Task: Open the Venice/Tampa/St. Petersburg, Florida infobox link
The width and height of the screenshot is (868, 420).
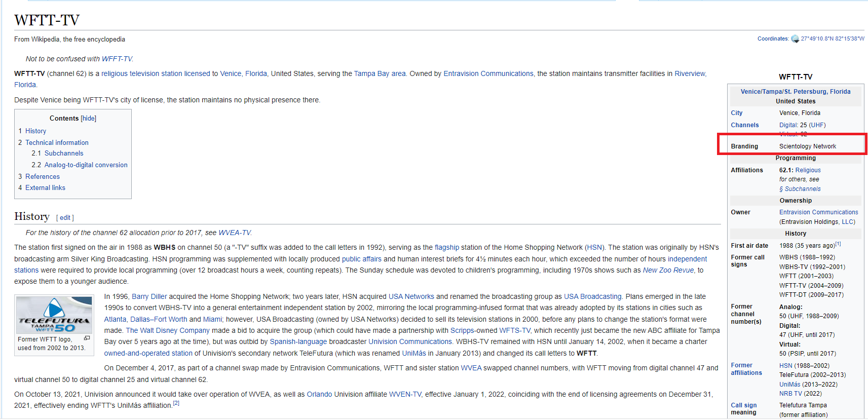Action: point(795,92)
